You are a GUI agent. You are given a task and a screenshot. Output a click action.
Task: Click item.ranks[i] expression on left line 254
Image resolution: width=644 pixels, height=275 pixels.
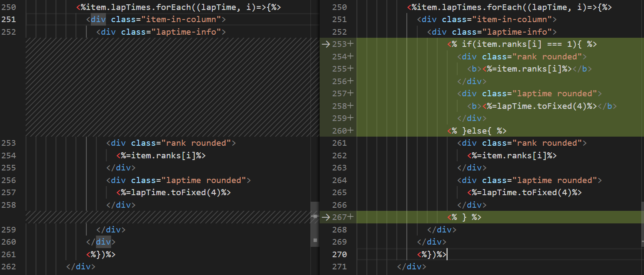tap(161, 155)
